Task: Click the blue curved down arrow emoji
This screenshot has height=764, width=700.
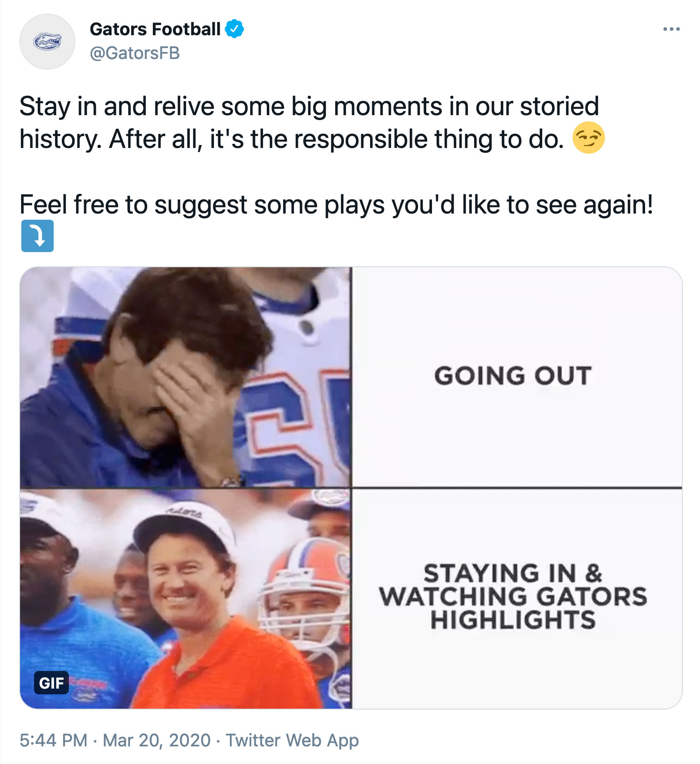Action: coord(37,236)
